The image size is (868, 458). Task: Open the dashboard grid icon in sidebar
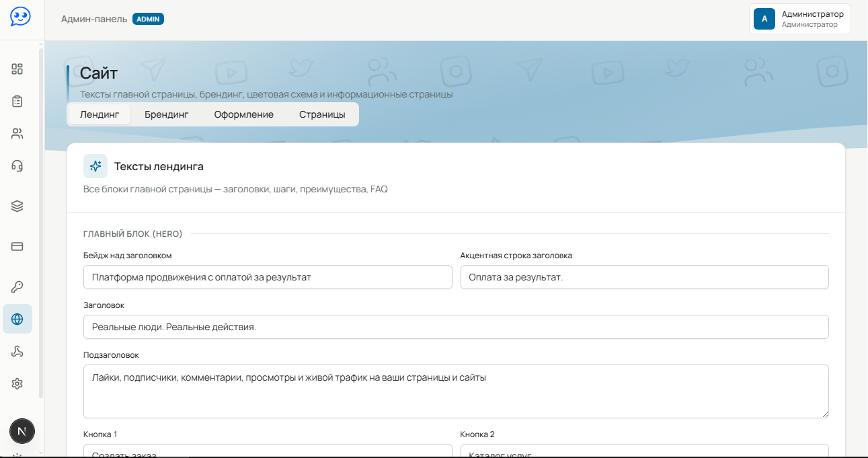[x=17, y=69]
